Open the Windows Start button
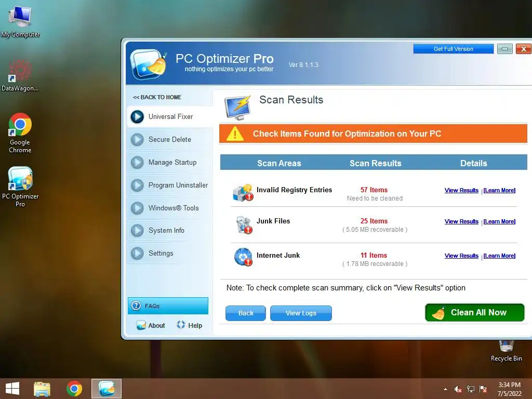532x399 pixels. click(x=12, y=389)
